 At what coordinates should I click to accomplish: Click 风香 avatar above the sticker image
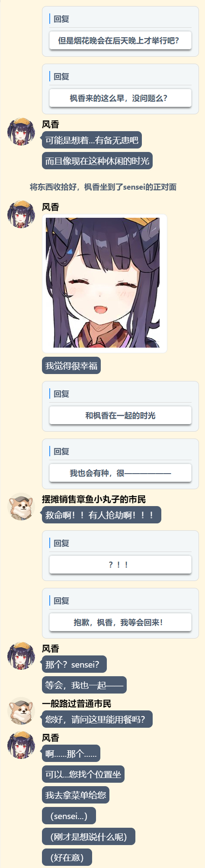[21, 214]
